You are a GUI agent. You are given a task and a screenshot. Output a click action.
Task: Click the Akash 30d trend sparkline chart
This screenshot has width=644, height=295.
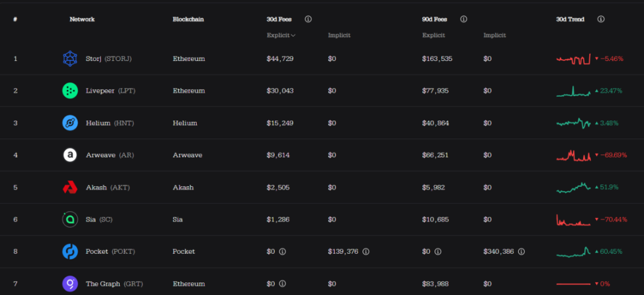pos(573,188)
